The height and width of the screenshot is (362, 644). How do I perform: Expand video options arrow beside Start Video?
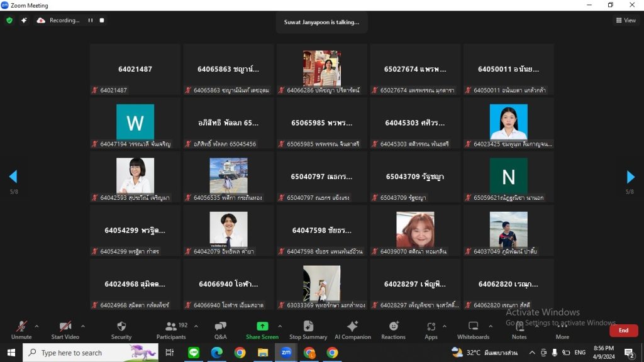click(83, 326)
